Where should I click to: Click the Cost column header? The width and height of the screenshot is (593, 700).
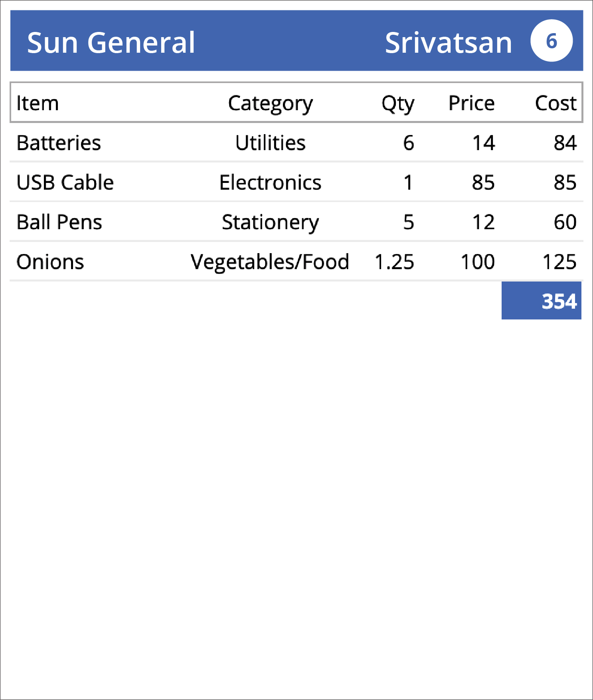(x=556, y=103)
